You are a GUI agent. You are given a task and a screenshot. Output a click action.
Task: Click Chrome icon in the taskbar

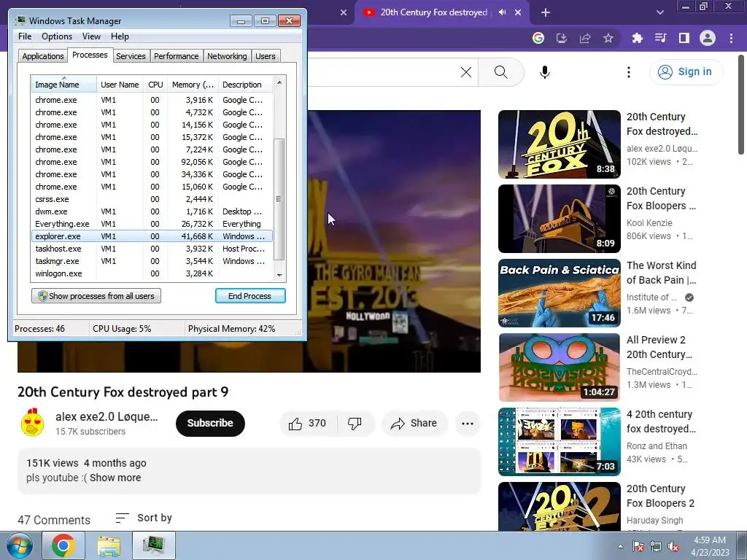(63, 545)
